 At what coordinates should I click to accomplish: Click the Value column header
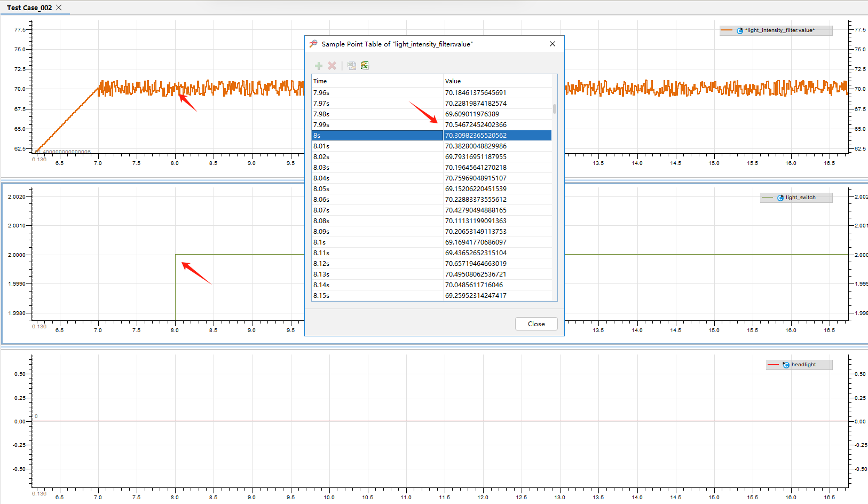pos(498,81)
